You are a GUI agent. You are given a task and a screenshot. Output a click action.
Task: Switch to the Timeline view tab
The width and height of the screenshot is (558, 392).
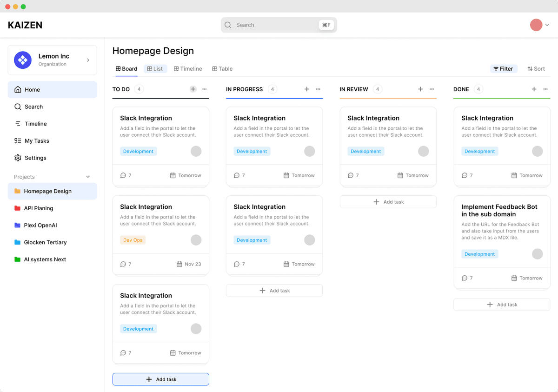pyautogui.click(x=188, y=69)
